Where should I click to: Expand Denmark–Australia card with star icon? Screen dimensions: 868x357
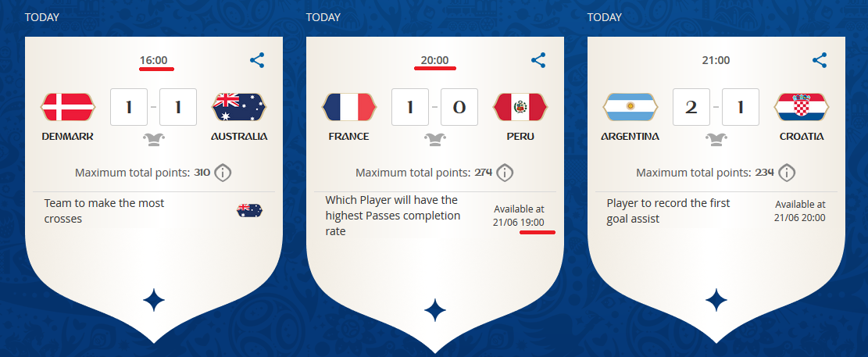[x=154, y=301]
